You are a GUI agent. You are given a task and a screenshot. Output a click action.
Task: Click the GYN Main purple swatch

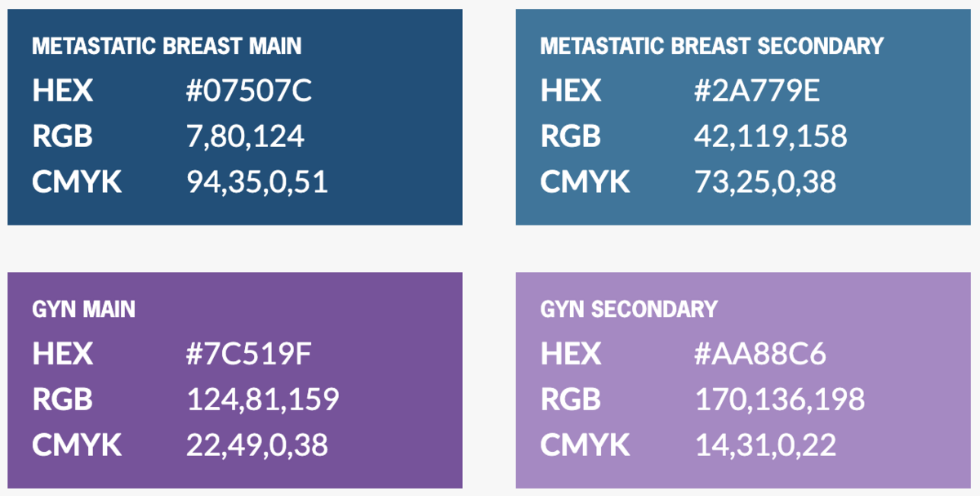[x=235, y=380]
